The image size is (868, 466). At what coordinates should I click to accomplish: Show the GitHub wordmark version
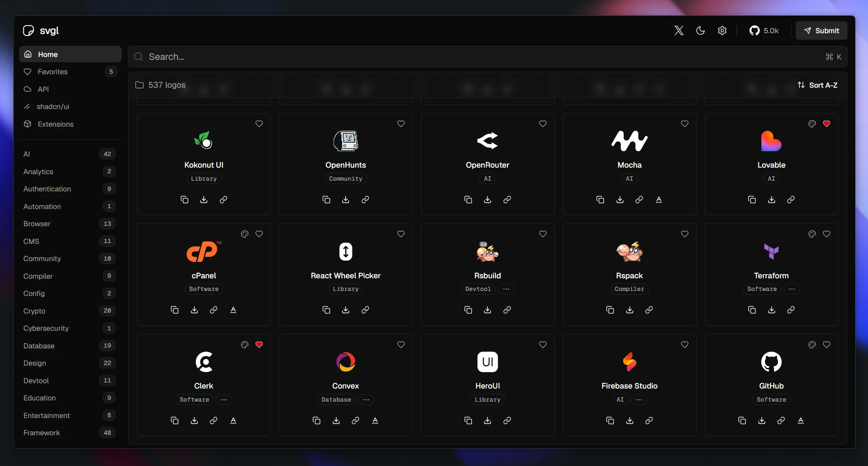801,421
